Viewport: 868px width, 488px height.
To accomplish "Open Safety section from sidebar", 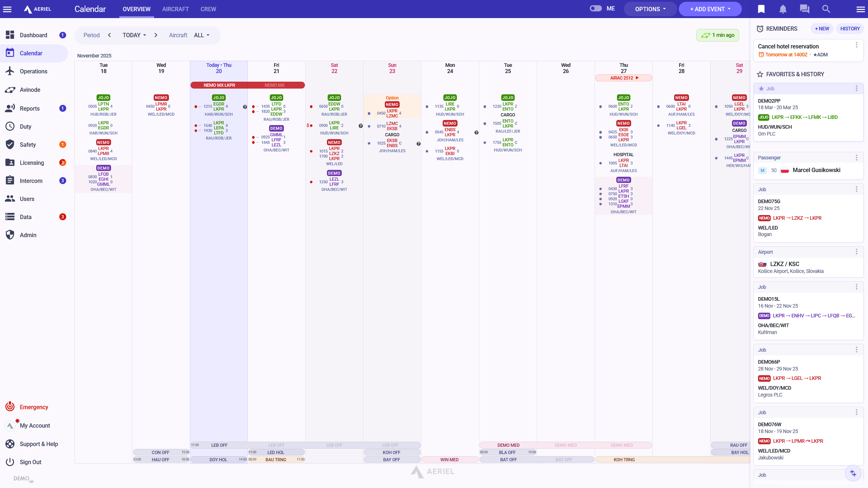I will click(x=28, y=145).
